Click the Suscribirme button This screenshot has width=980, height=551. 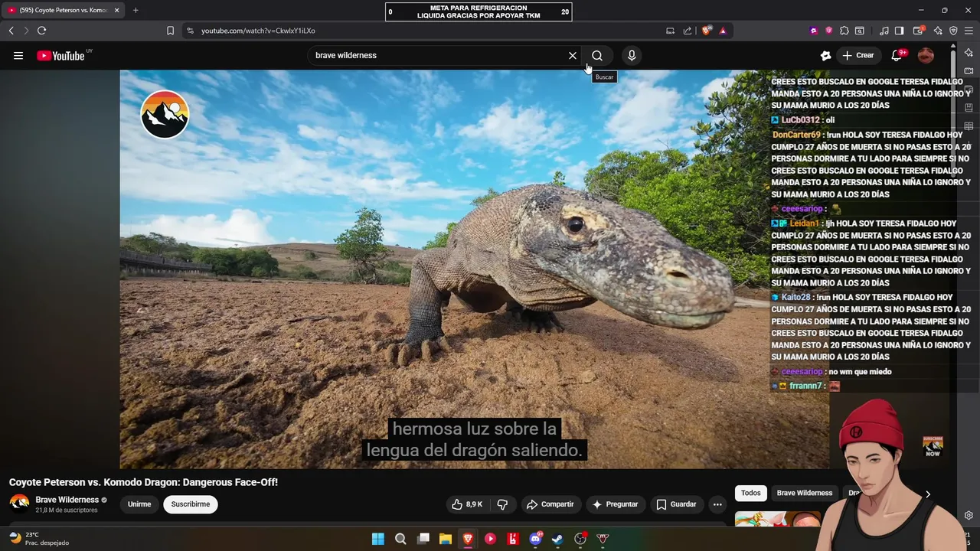pyautogui.click(x=191, y=504)
